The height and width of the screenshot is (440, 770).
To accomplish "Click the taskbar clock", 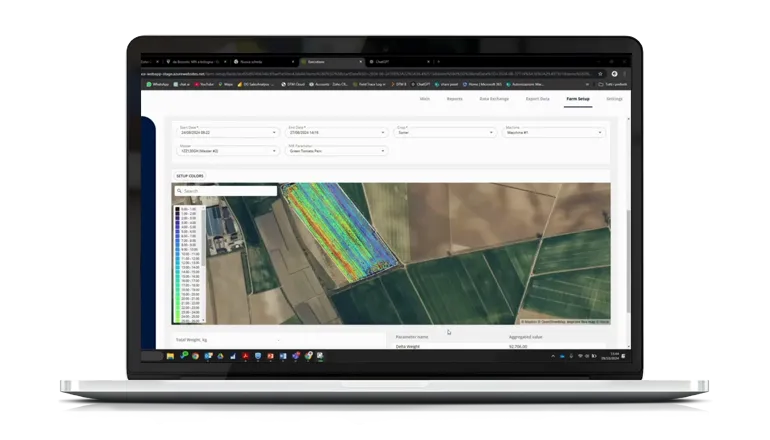I will point(612,355).
